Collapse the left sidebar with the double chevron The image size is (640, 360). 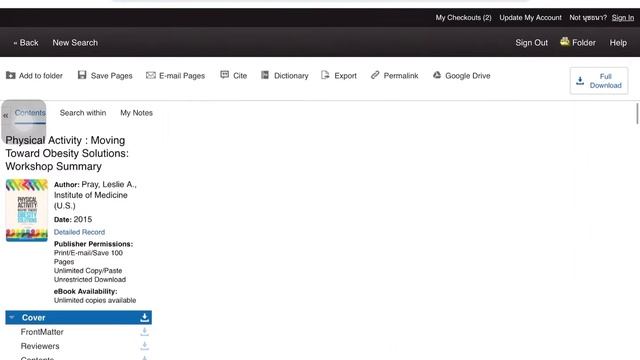[5, 116]
